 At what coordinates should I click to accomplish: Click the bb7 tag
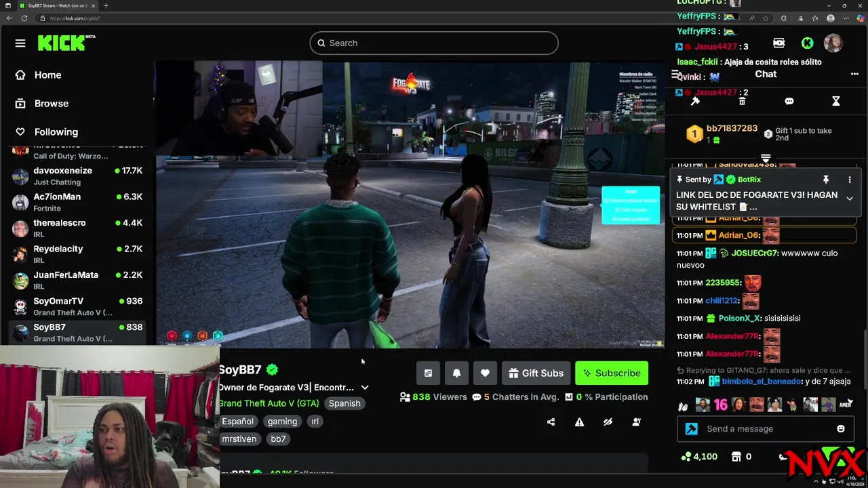pyautogui.click(x=278, y=439)
